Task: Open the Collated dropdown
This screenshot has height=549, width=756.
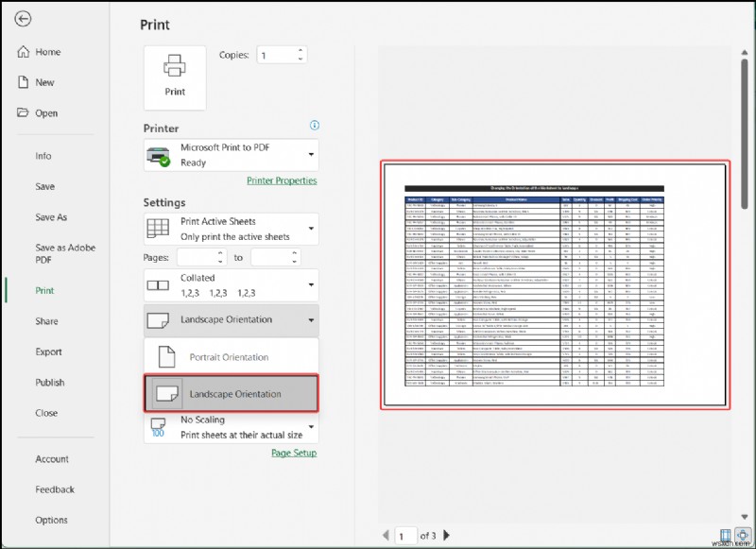Action: (x=313, y=284)
